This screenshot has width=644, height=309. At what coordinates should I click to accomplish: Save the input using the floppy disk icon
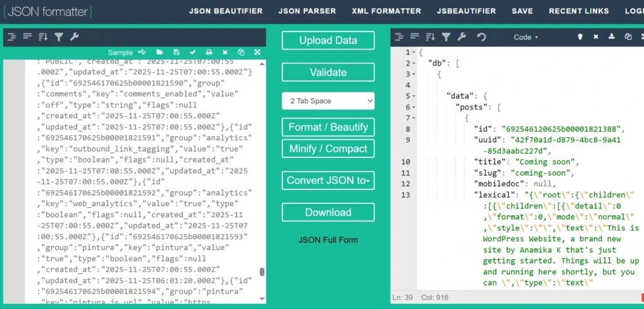[176, 52]
